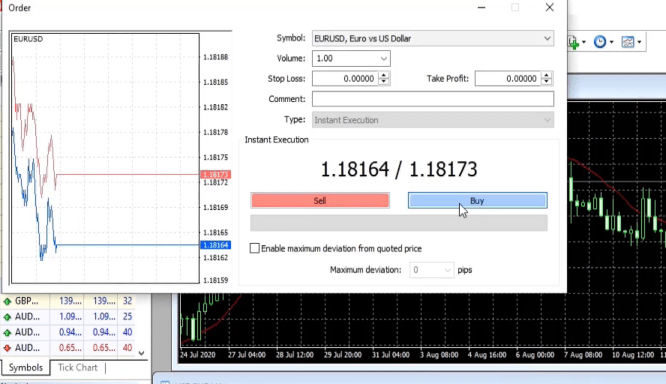Click the 24 Jul 2020 date on chart axis
Image resolution: width=666 pixels, height=384 pixels.
click(198, 355)
